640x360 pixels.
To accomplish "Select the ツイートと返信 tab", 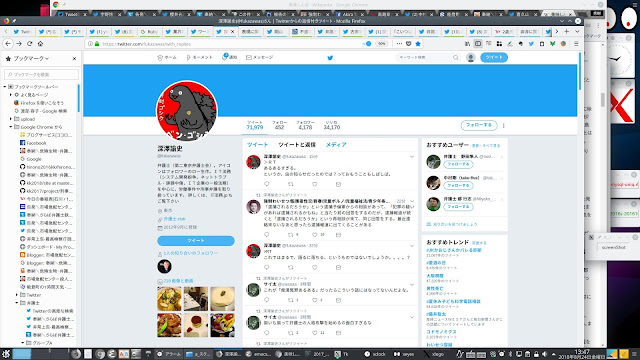I will click(297, 144).
